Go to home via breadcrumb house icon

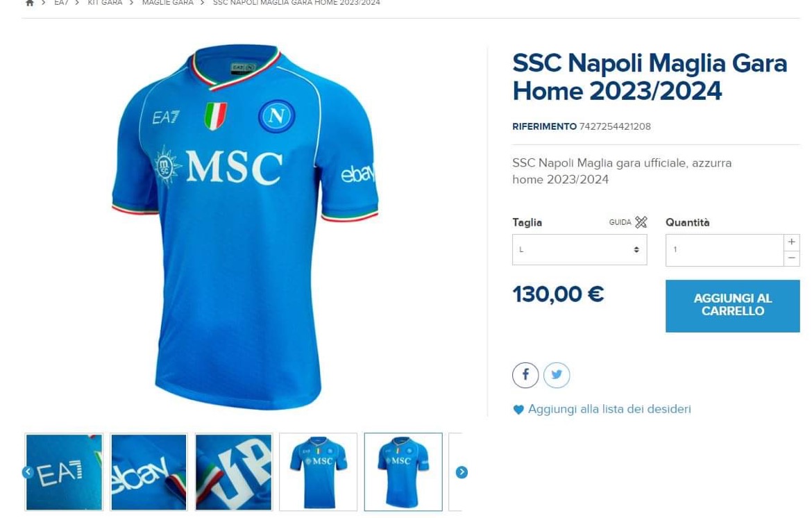pyautogui.click(x=29, y=3)
